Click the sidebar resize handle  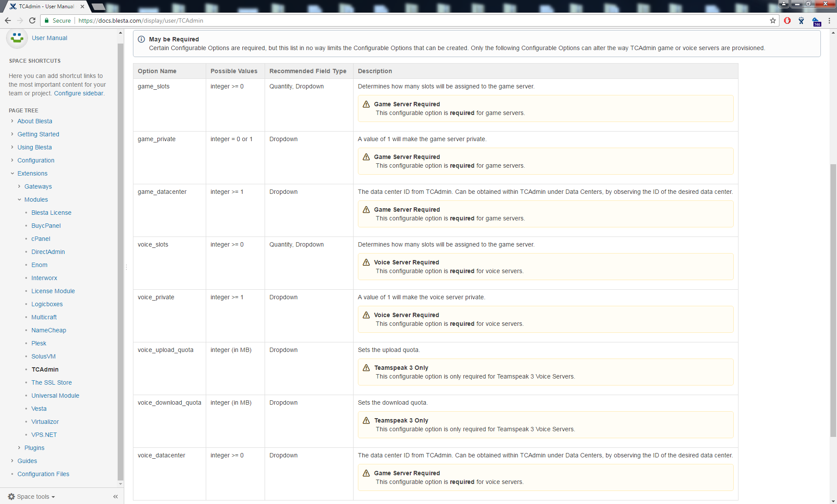pos(126,267)
